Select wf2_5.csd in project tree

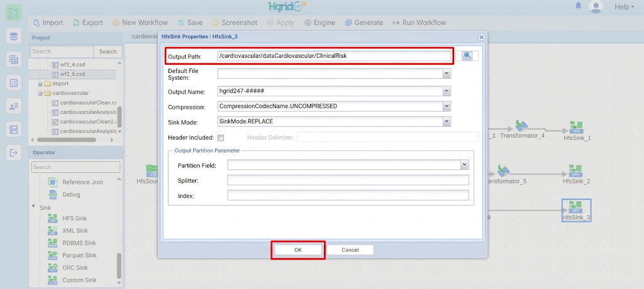pyautogui.click(x=72, y=74)
